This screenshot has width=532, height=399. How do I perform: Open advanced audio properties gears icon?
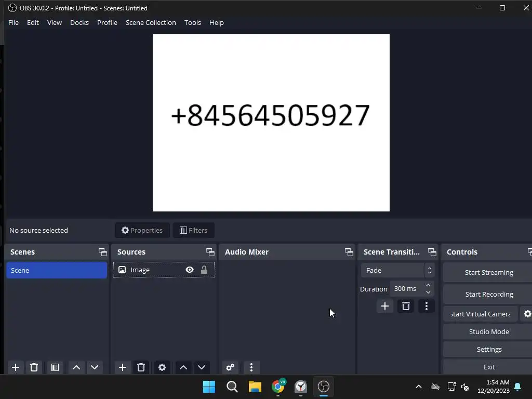point(230,367)
